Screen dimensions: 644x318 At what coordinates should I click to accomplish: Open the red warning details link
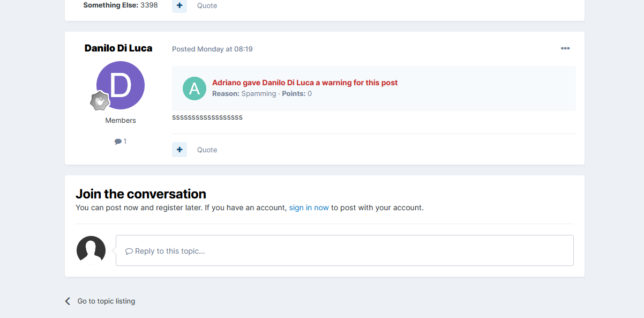pos(305,83)
